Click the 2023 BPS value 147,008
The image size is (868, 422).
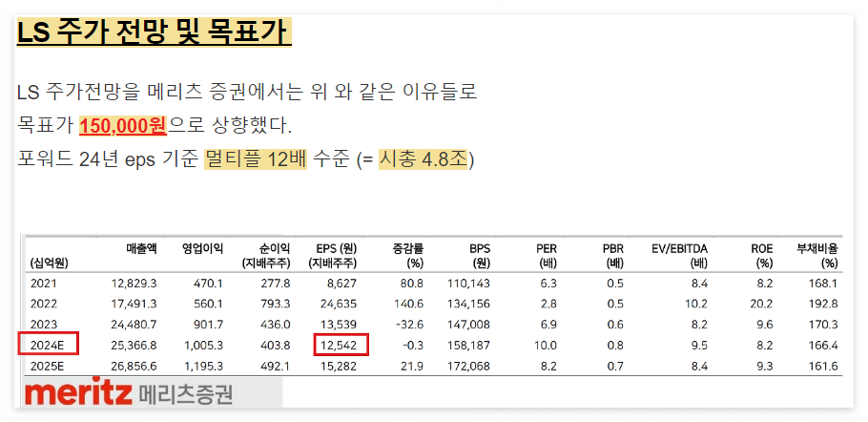tap(468, 325)
